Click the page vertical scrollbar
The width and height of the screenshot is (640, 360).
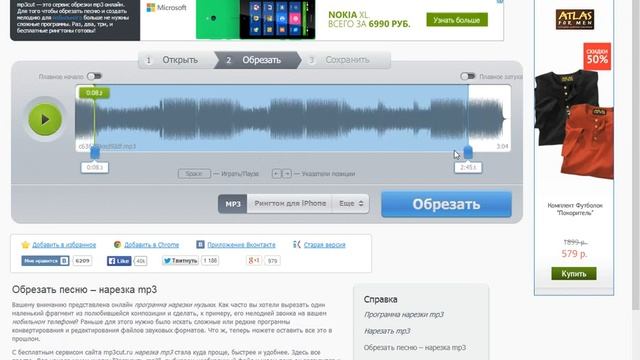point(636,155)
